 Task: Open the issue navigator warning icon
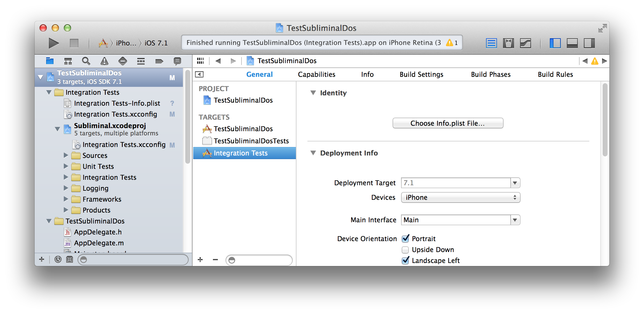pos(104,61)
